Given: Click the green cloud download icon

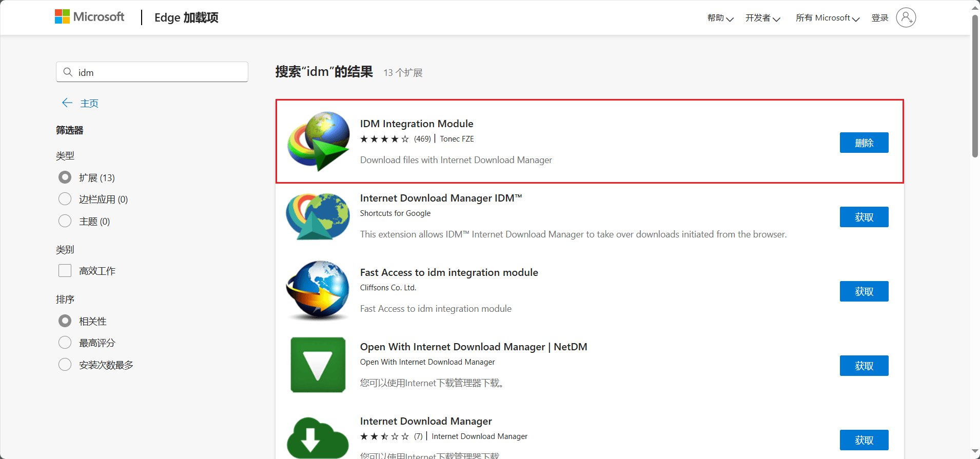Looking at the screenshot, I should pos(318,437).
